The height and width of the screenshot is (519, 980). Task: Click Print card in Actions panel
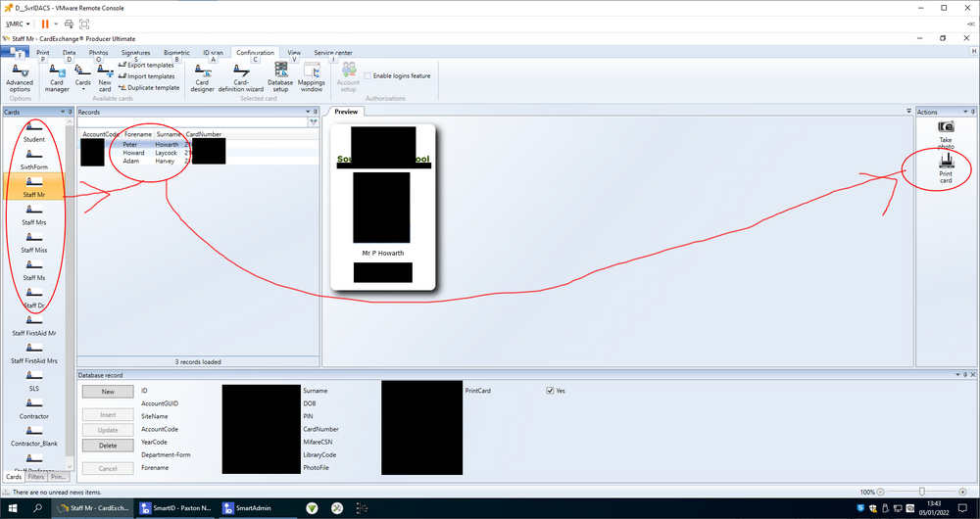point(946,168)
